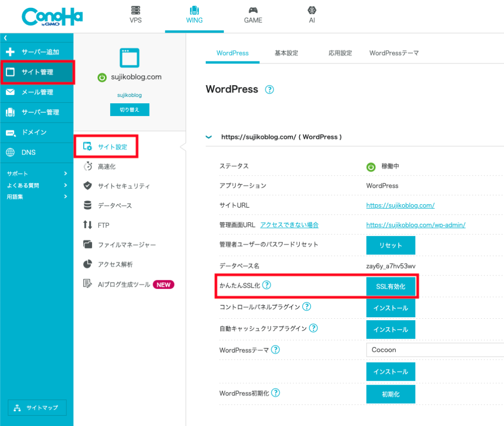Click the database name zay6y_a7hv53wv
Image resolution: width=504 pixels, height=426 pixels.
[390, 266]
